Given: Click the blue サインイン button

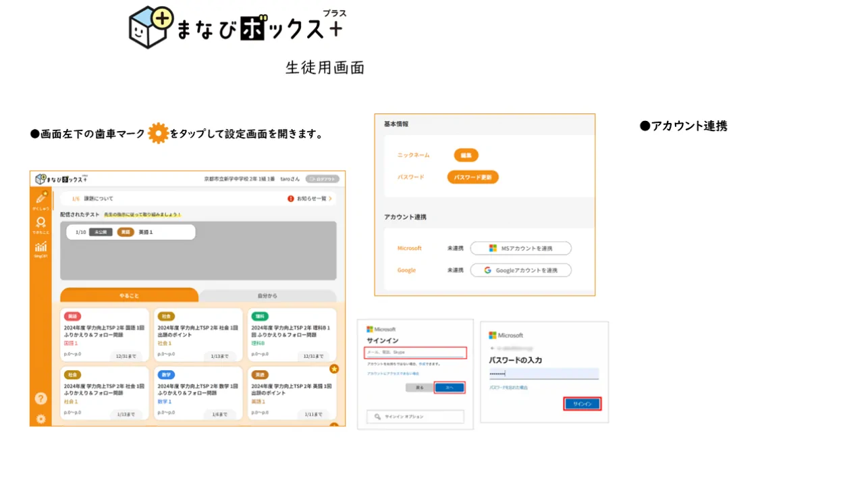Looking at the screenshot, I should tap(582, 404).
